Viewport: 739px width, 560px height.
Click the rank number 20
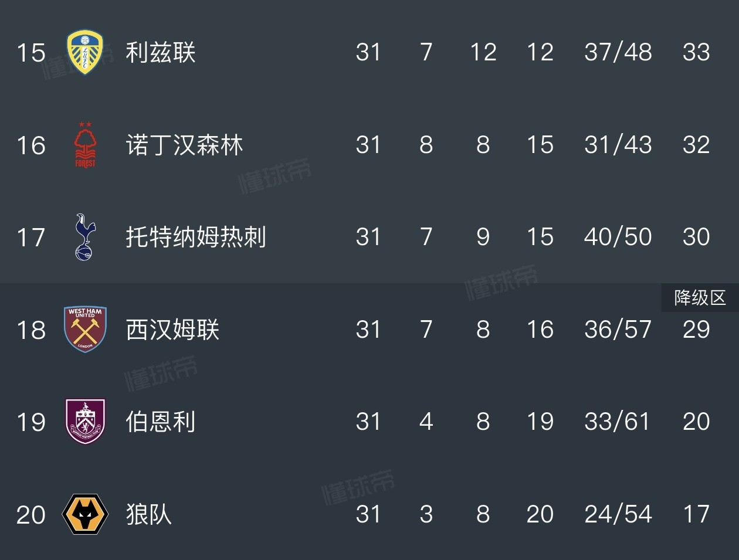click(x=31, y=515)
